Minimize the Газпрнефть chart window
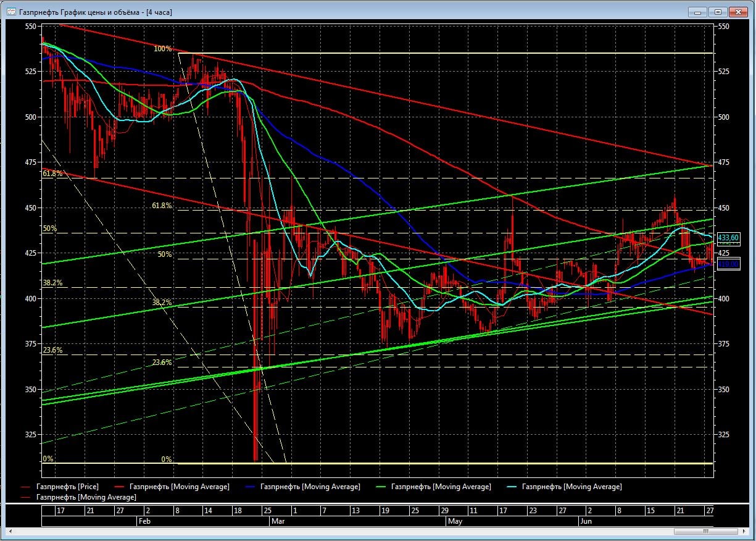 click(698, 11)
